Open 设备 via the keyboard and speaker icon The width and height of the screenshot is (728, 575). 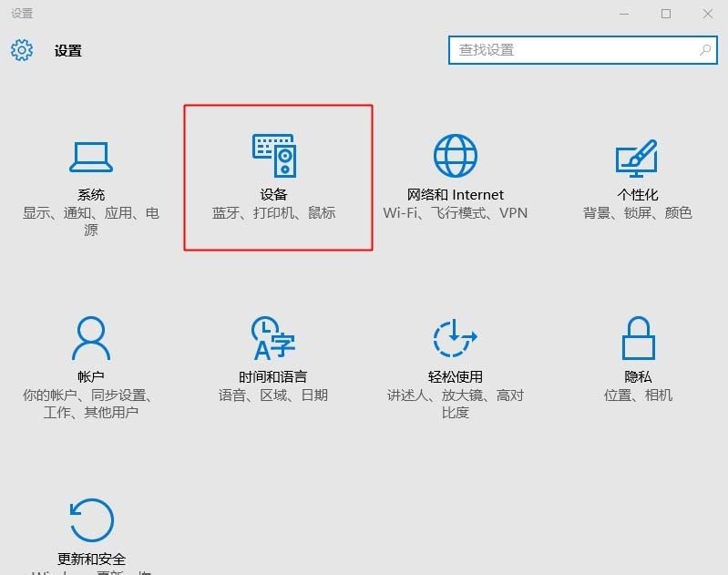(273, 156)
